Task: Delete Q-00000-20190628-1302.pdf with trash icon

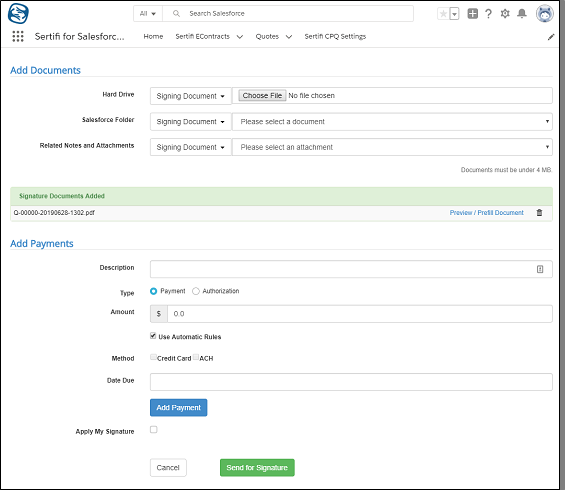Action: 539,213
